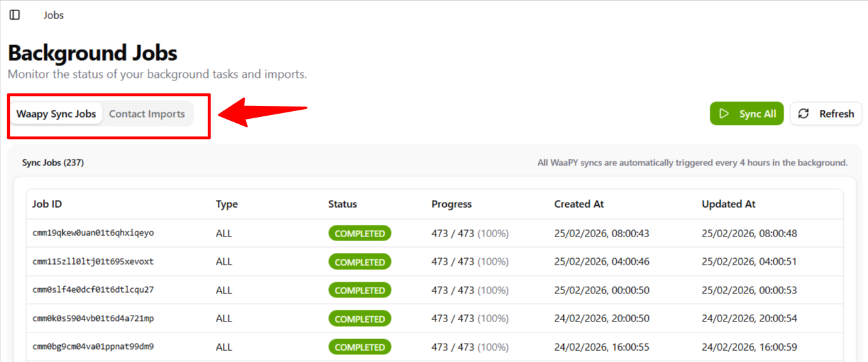The image size is (868, 362).
Task: Select job ID cmm0slf4e0dcf01t6dtlcqu27
Action: click(93, 290)
